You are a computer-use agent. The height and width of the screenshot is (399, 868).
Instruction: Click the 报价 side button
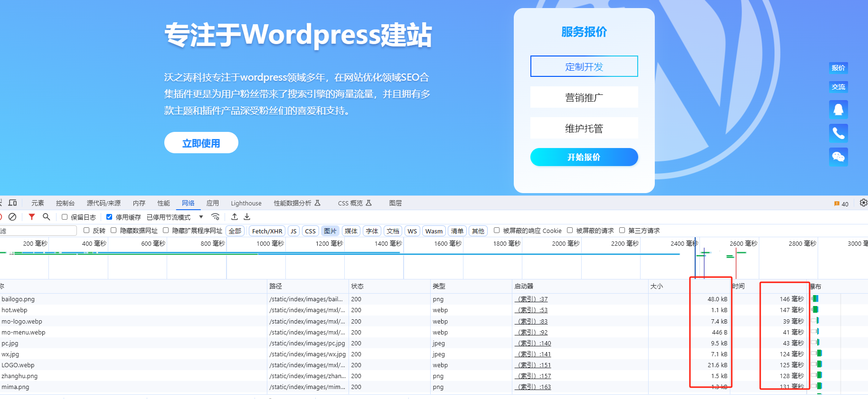839,68
